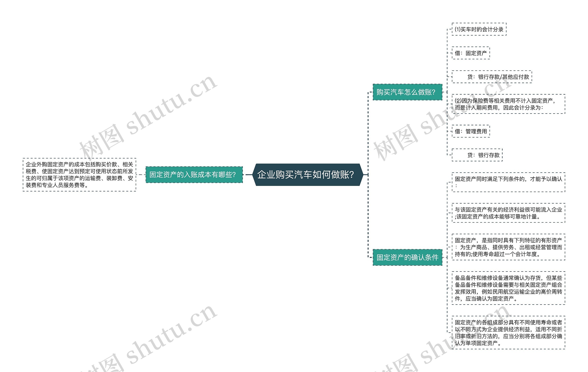Click the leaf node 借：管理费用
Viewport: 588px width, 372px height.
(x=471, y=131)
